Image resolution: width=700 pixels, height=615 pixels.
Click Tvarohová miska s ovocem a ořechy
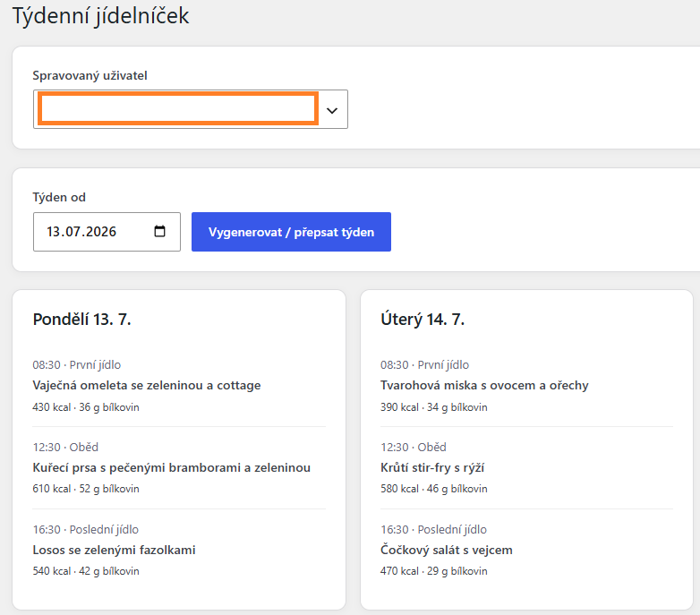(484, 385)
